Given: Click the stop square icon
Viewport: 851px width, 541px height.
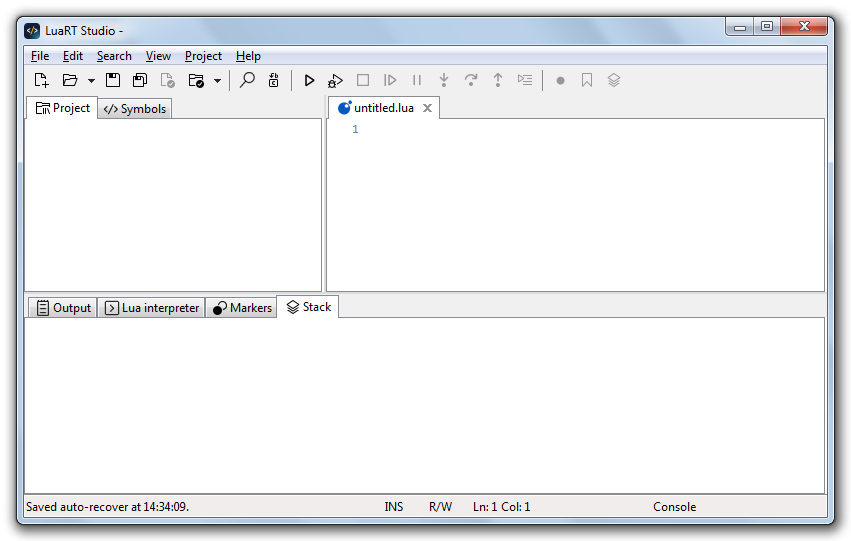Looking at the screenshot, I should click(x=363, y=80).
